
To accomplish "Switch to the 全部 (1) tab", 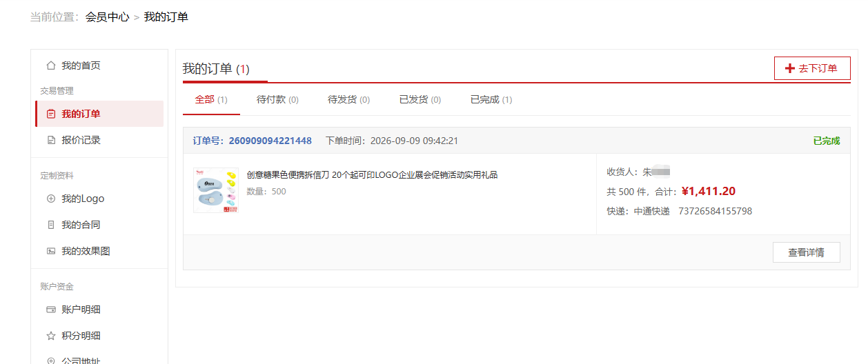I will [211, 99].
